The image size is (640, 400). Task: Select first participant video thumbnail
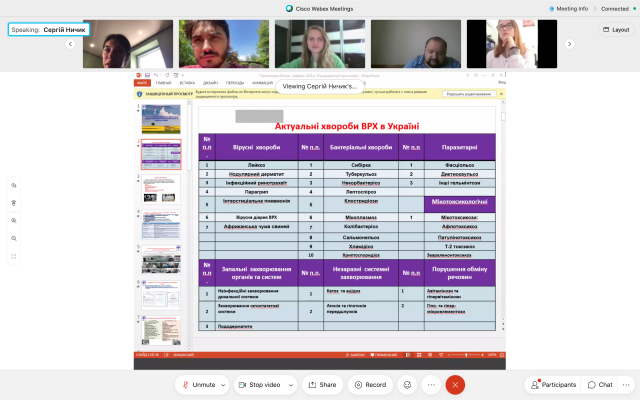[x=128, y=44]
